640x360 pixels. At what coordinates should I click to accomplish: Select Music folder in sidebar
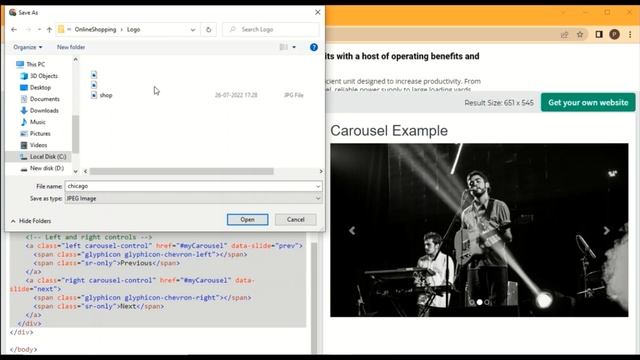point(33,122)
